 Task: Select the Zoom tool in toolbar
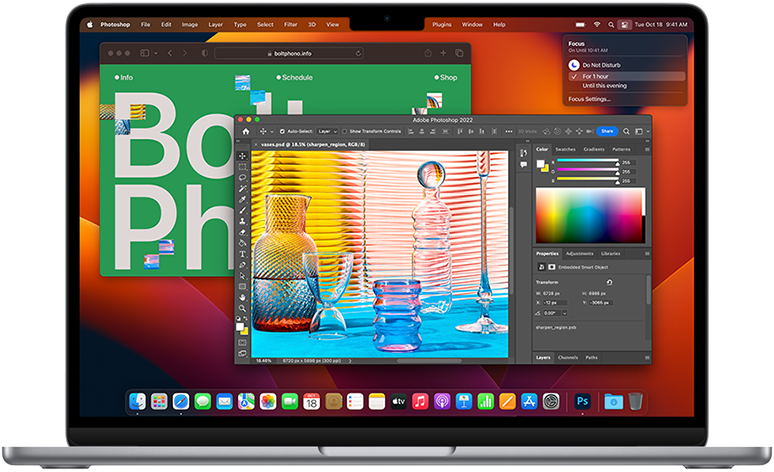[242, 309]
